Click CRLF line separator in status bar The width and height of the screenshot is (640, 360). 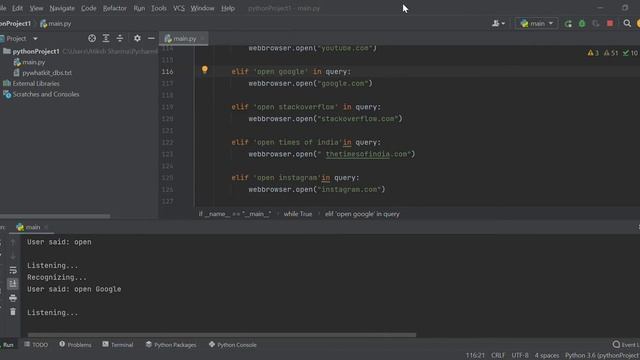pyautogui.click(x=498, y=356)
